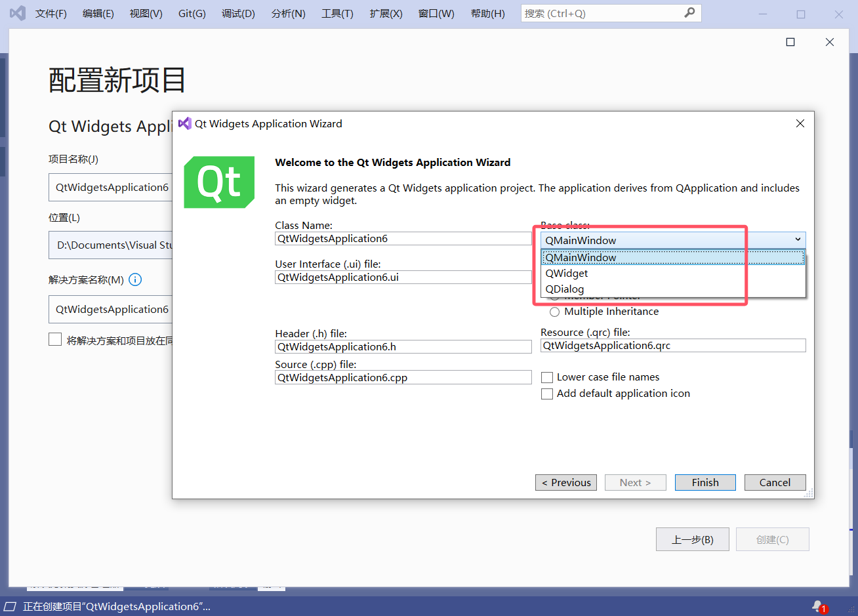
Task: Enable the Lower case file names checkbox
Action: [547, 377]
